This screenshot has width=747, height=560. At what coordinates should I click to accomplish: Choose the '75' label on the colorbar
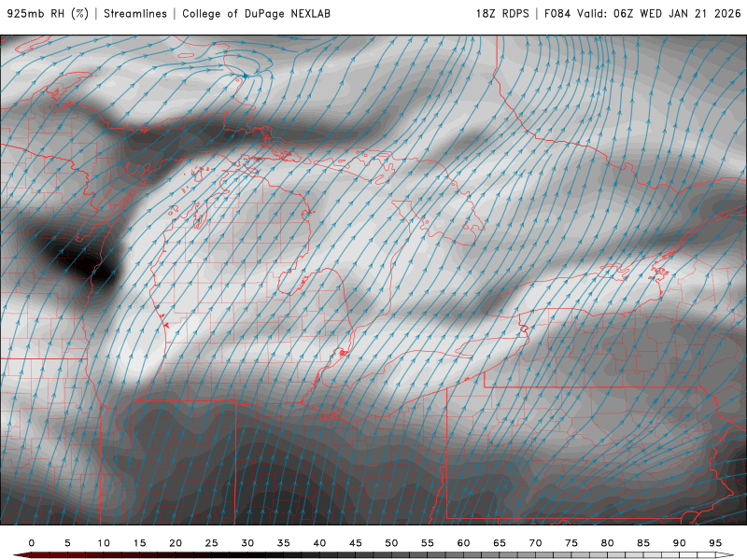pos(571,543)
